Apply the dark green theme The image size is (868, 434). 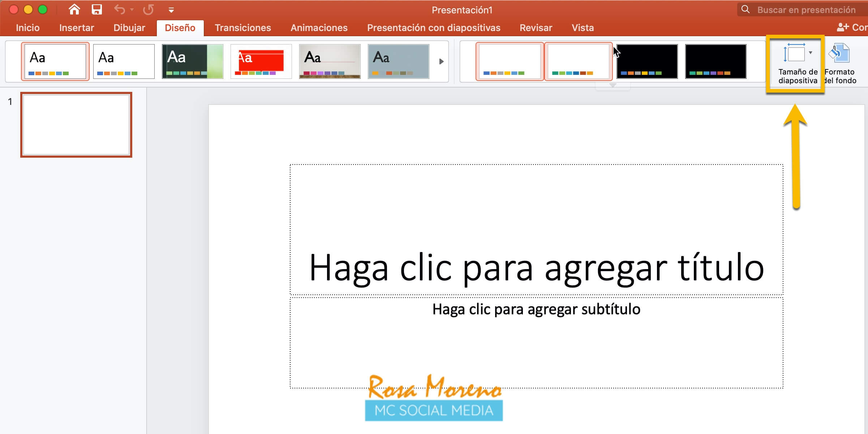pyautogui.click(x=192, y=61)
